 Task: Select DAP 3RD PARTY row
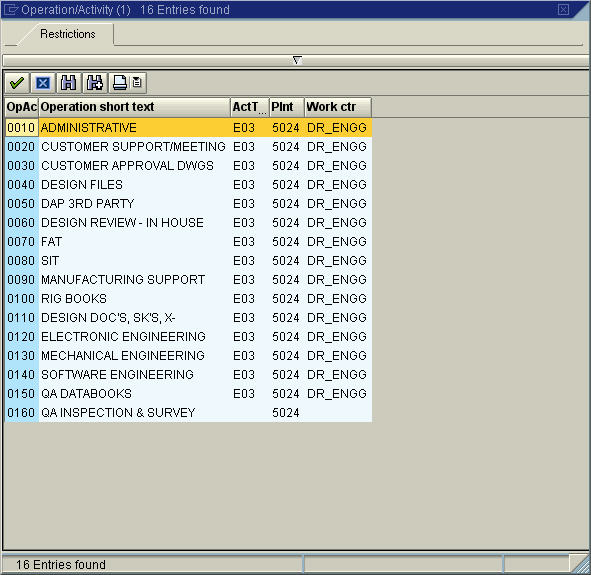[188, 204]
